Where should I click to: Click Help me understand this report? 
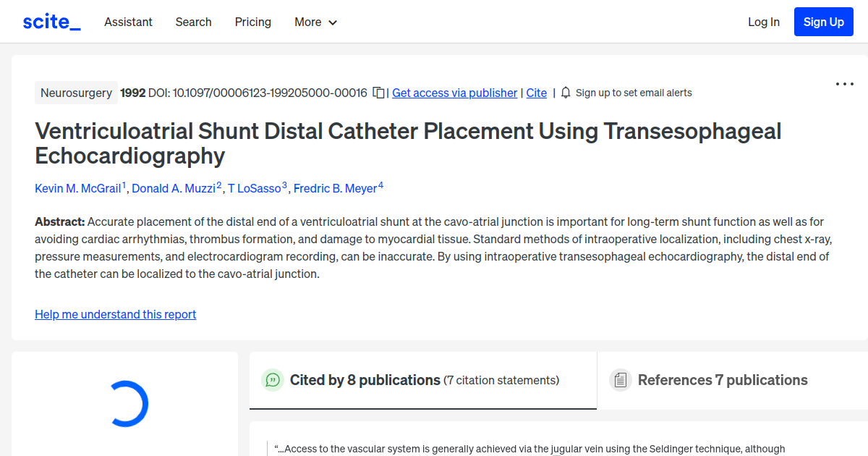click(x=115, y=314)
